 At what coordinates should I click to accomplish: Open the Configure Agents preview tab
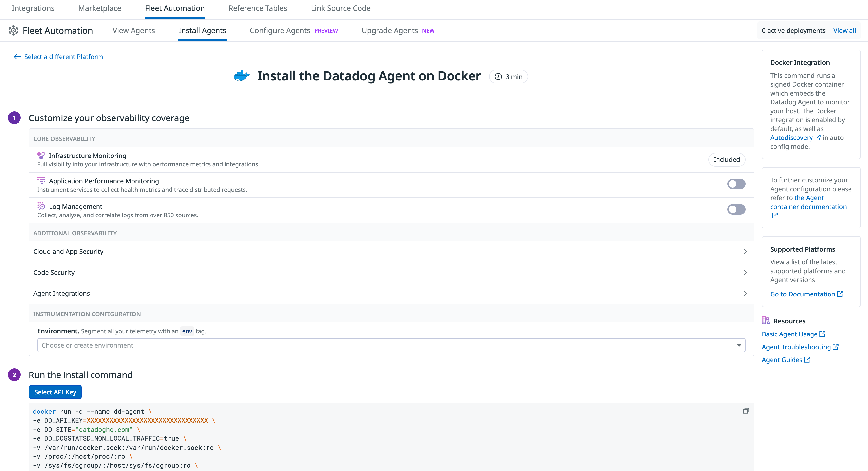pyautogui.click(x=294, y=30)
